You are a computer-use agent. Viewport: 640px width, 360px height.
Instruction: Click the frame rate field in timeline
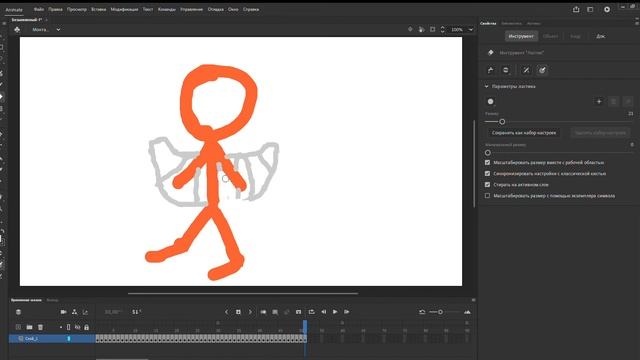tap(112, 312)
